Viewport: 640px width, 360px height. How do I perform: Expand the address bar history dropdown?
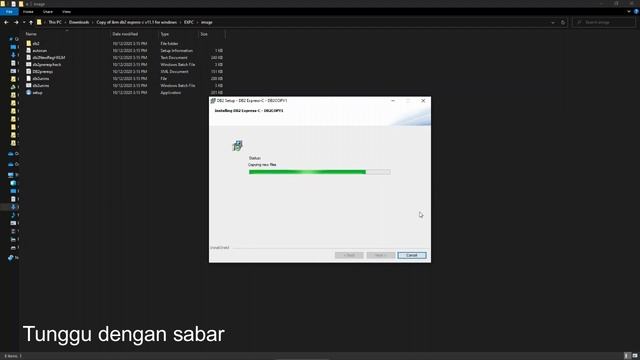click(553, 22)
